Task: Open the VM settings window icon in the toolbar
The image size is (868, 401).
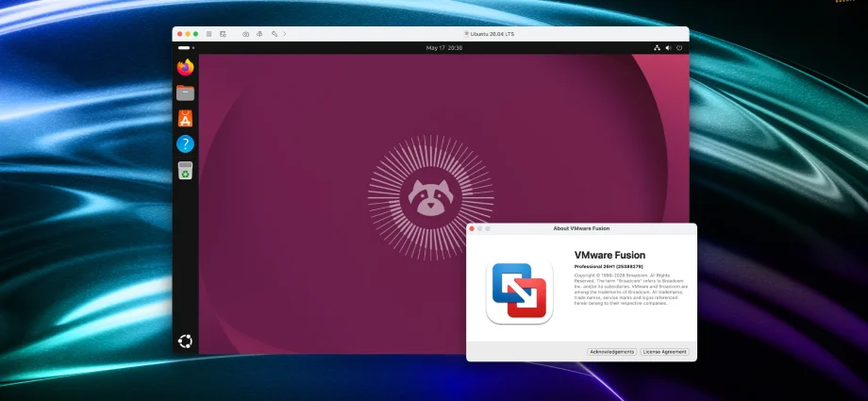Action: [x=223, y=34]
